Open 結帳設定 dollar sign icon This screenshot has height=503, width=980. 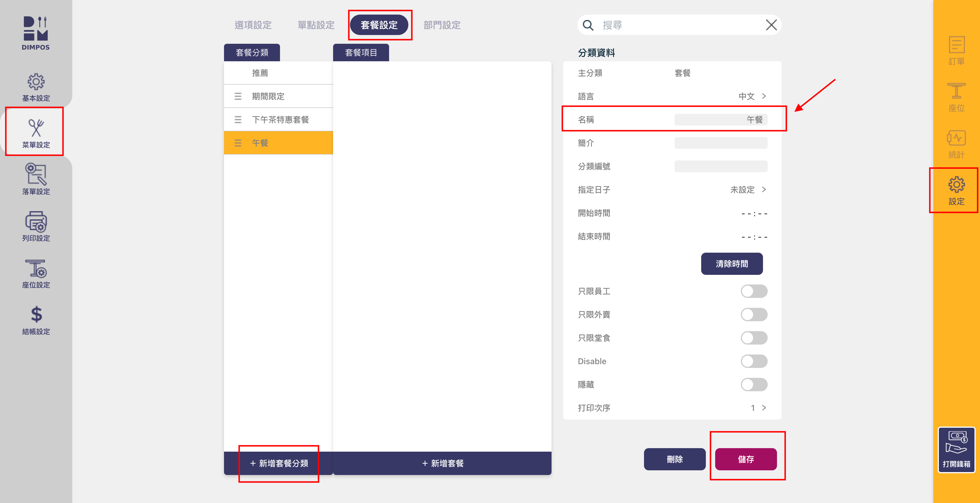pos(36,315)
